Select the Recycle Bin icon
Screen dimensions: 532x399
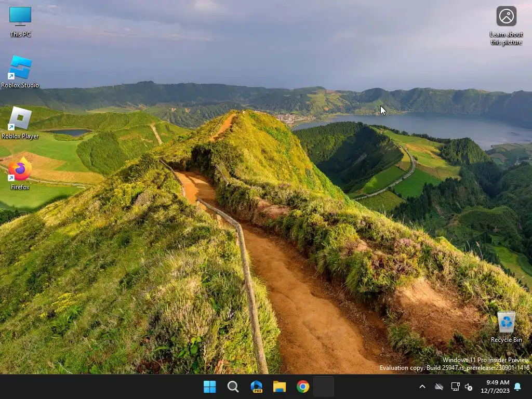(506, 327)
